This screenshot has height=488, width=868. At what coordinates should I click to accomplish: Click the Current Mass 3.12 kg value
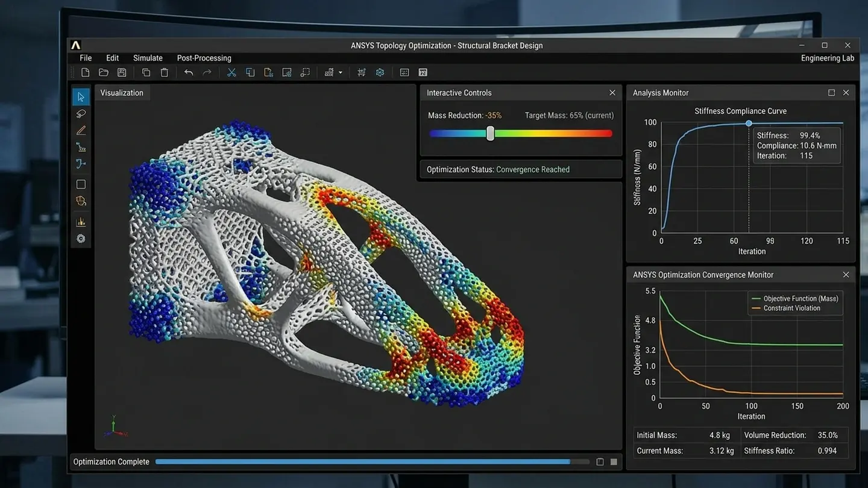click(x=722, y=451)
